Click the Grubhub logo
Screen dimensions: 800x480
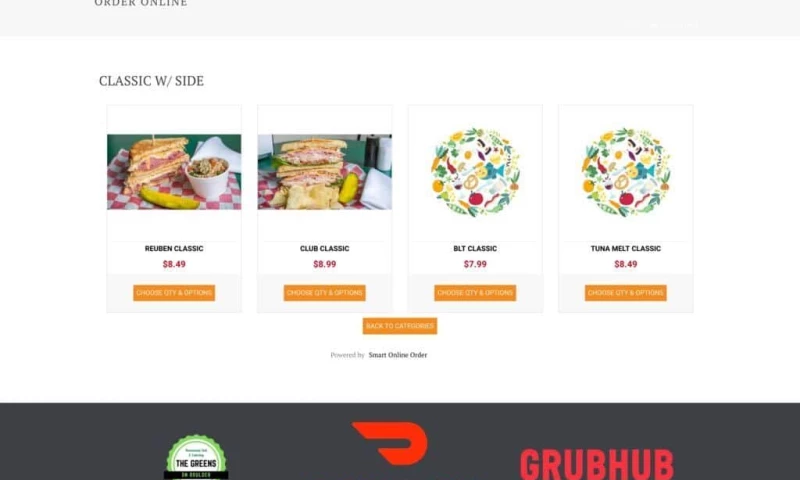(596, 464)
